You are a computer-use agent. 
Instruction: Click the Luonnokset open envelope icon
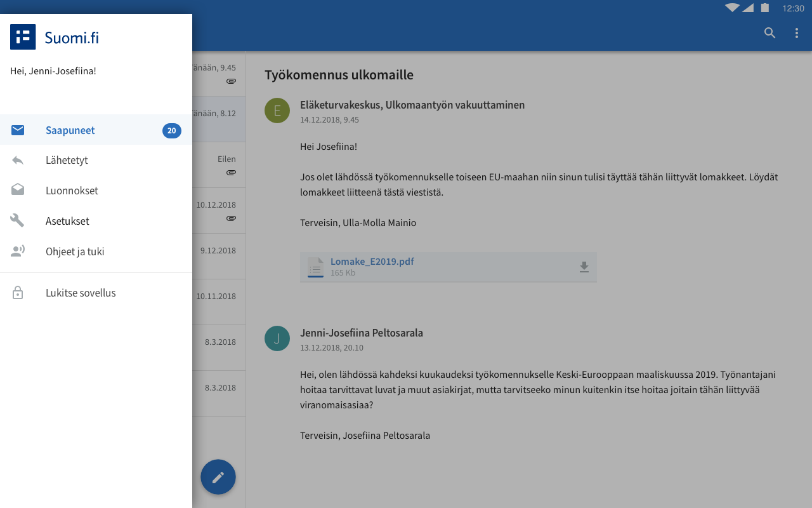[x=18, y=190]
